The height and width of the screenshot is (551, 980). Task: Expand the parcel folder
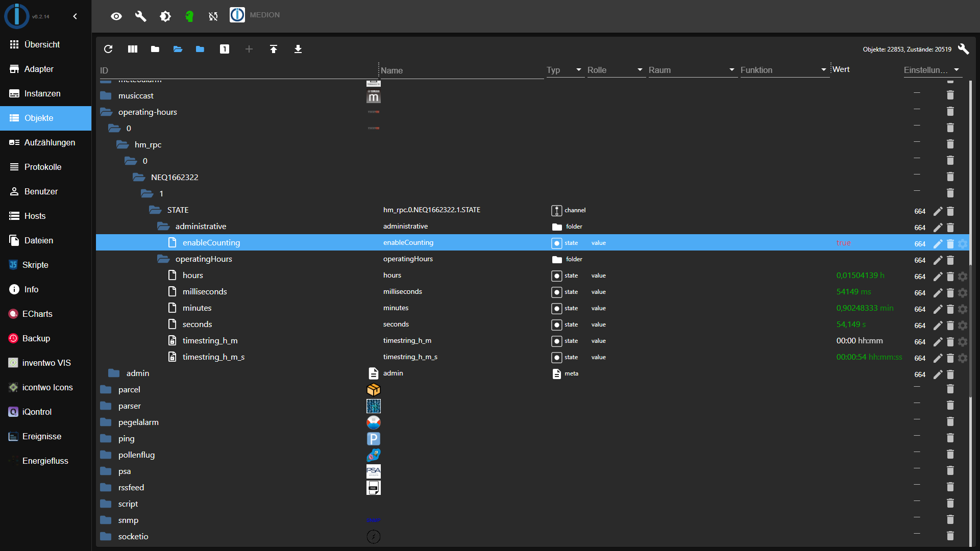pos(106,389)
